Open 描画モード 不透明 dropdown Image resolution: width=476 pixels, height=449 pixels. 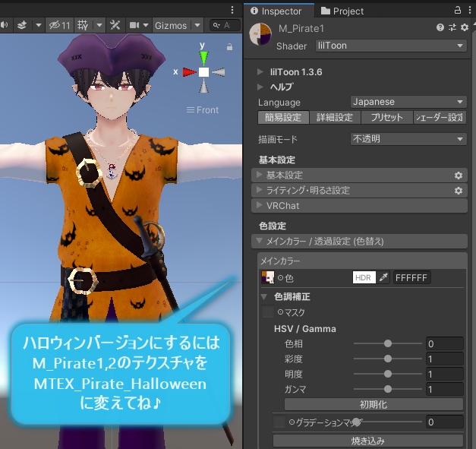click(x=408, y=139)
